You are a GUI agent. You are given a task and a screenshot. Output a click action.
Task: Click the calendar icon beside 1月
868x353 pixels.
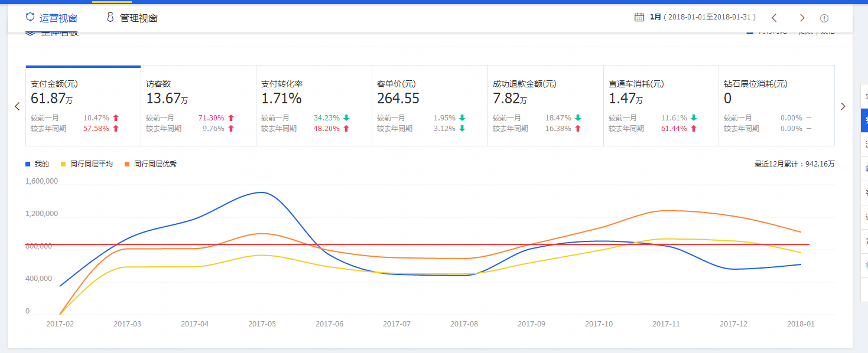[x=639, y=17]
